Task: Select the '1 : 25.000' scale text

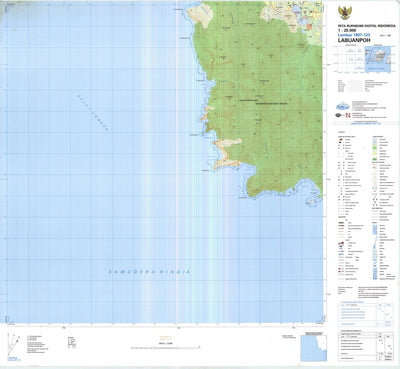Action: (346, 30)
